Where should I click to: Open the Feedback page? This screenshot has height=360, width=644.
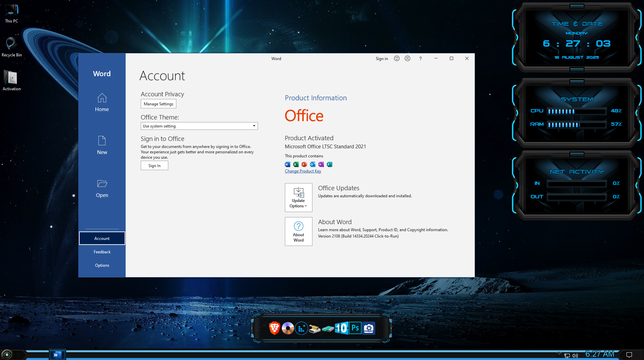point(102,252)
